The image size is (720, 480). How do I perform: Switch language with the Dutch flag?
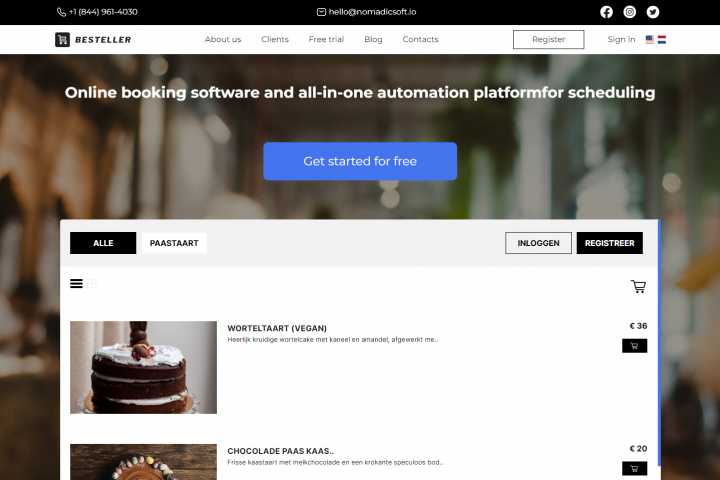coord(662,40)
